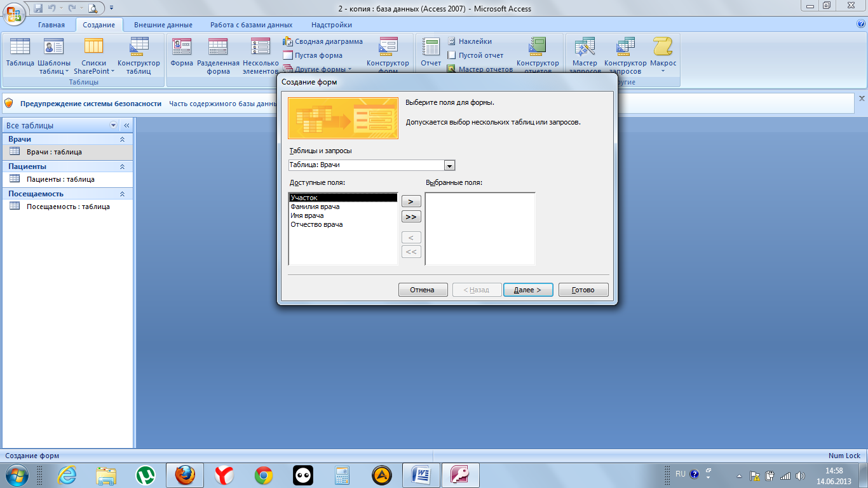The width and height of the screenshot is (868, 488).
Task: Open the Office button menu
Action: coord(13,13)
